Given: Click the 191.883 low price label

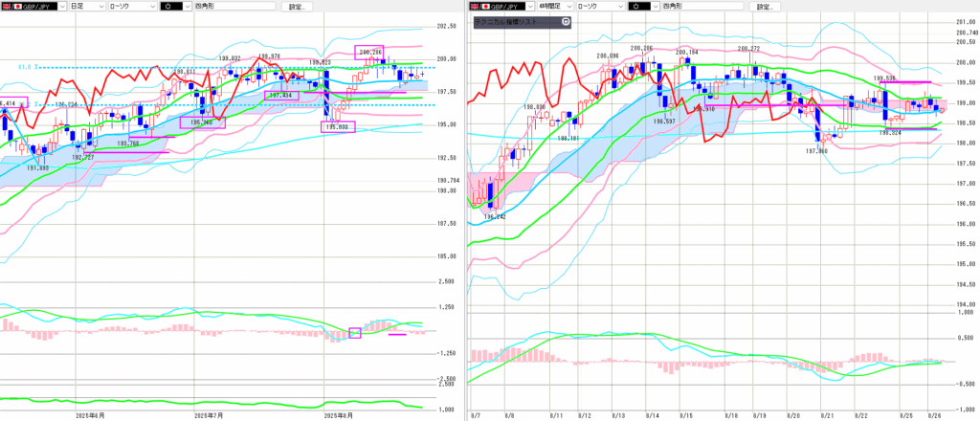Looking at the screenshot, I should point(38,167).
